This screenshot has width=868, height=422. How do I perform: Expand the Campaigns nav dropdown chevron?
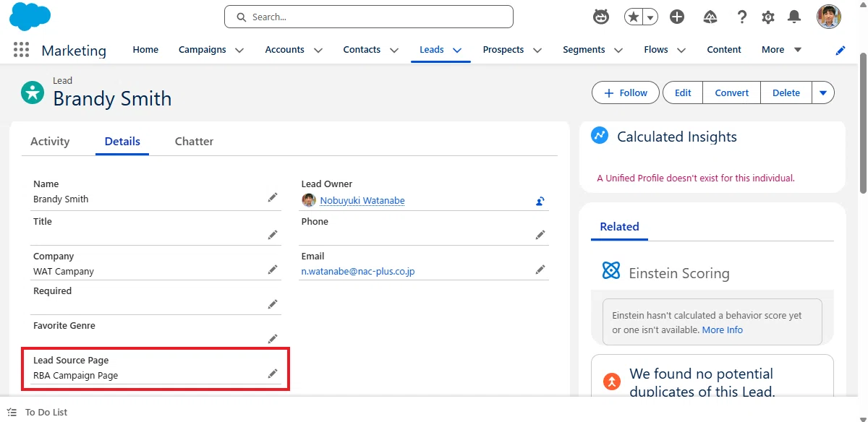pyautogui.click(x=239, y=50)
